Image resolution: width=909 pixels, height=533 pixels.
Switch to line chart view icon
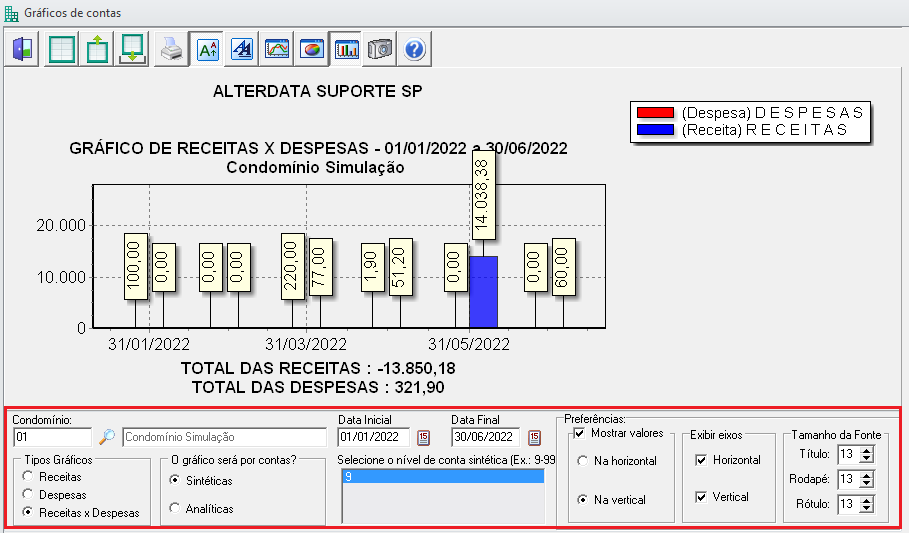tap(277, 49)
